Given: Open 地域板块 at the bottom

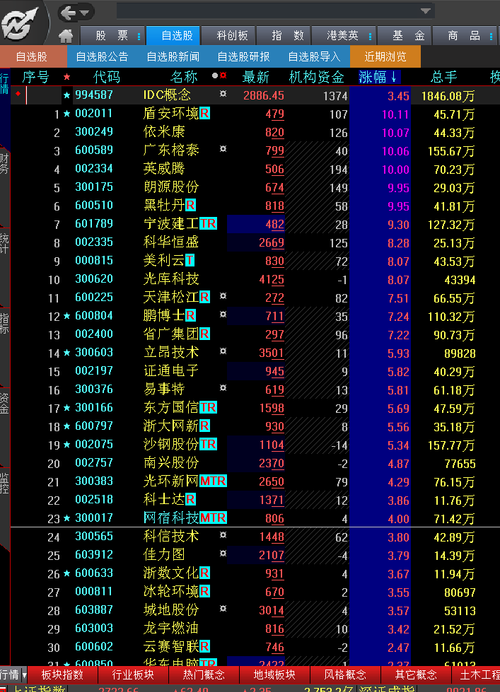Looking at the screenshot, I should click(274, 675).
